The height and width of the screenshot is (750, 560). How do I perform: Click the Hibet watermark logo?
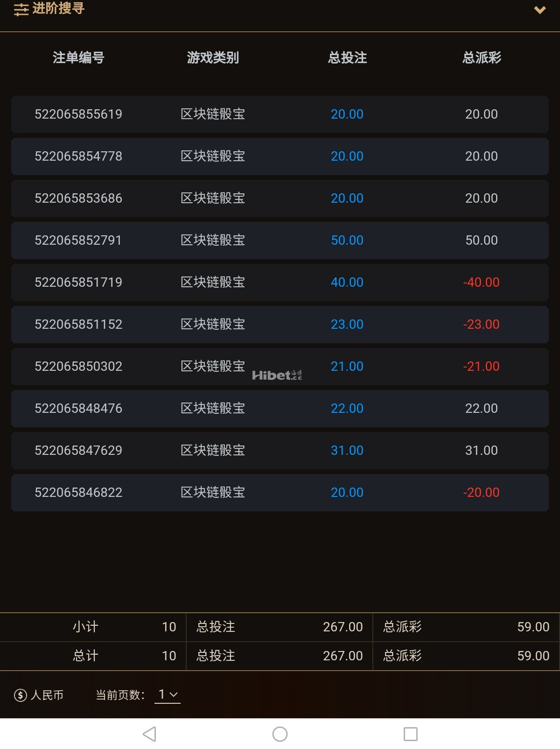tap(277, 375)
